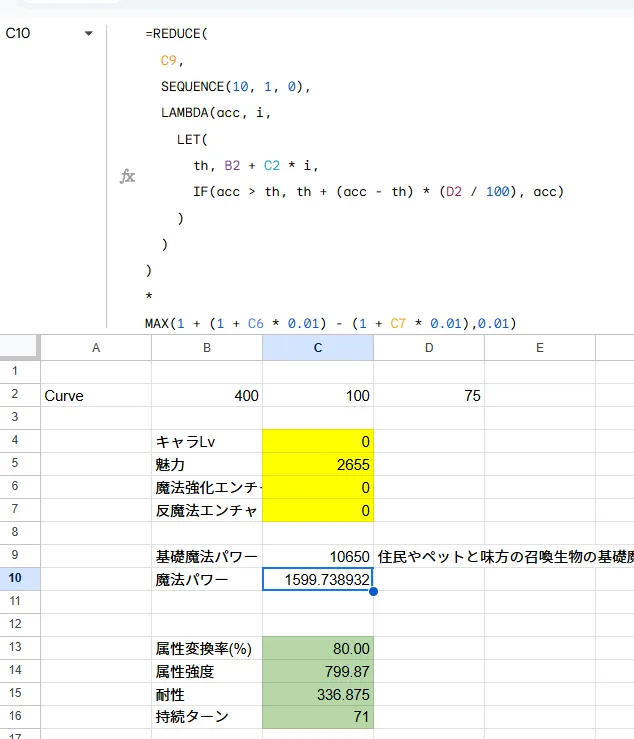Viewport: 634px width, 739px height.
Task: Select the green cell showing 80.00
Action: point(317,648)
